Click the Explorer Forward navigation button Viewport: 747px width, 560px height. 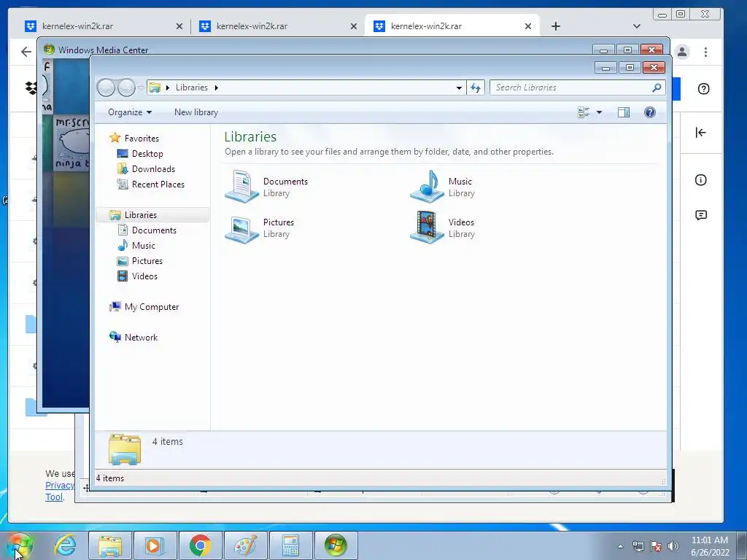[126, 87]
